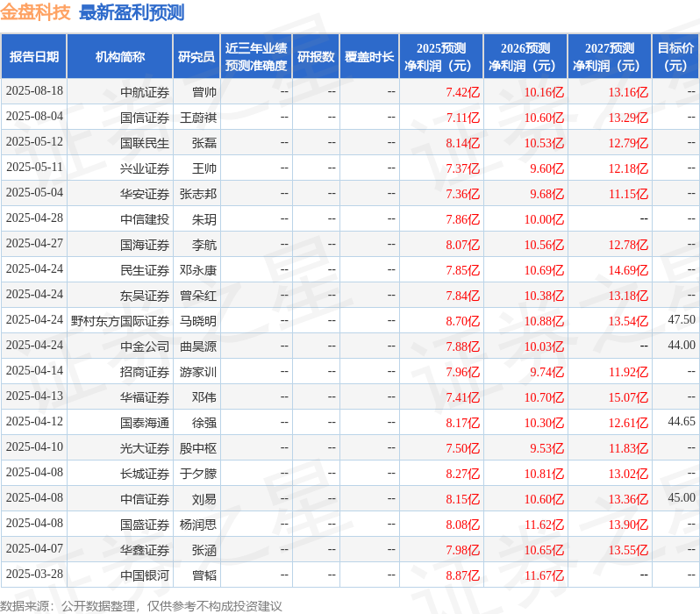This screenshot has width=700, height=614.
Task: Click 2027 profit value 15.07亿
Action: click(x=629, y=398)
